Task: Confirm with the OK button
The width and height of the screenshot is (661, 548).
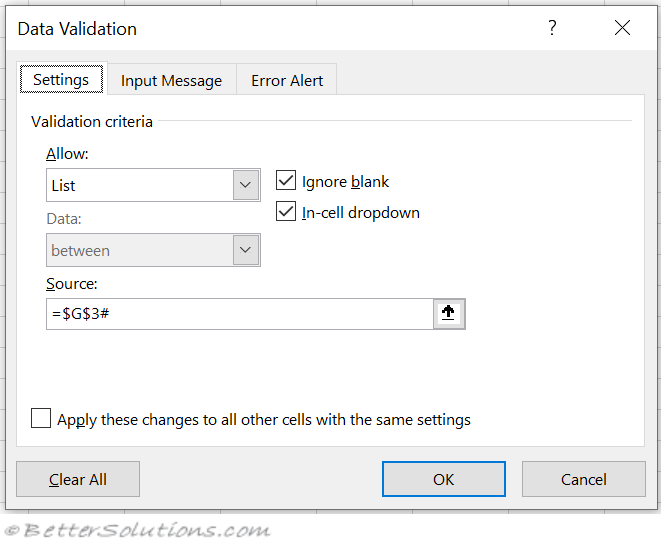Action: point(443,479)
